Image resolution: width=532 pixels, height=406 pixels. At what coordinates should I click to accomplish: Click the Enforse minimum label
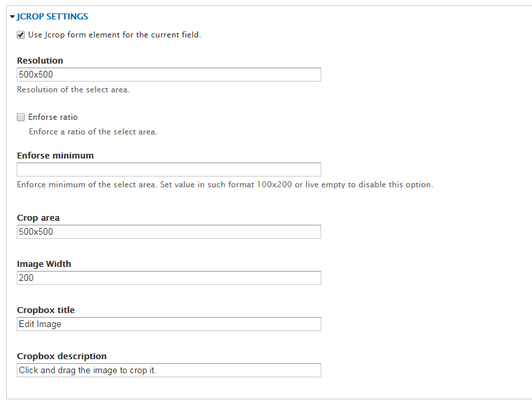point(56,155)
